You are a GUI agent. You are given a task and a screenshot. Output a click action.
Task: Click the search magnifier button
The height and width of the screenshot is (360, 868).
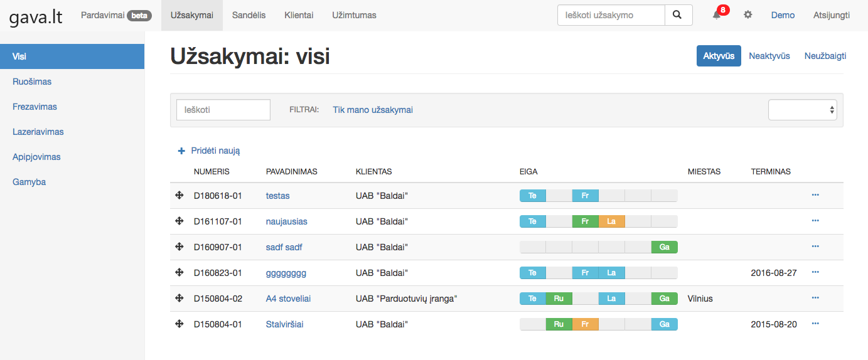[x=678, y=15]
